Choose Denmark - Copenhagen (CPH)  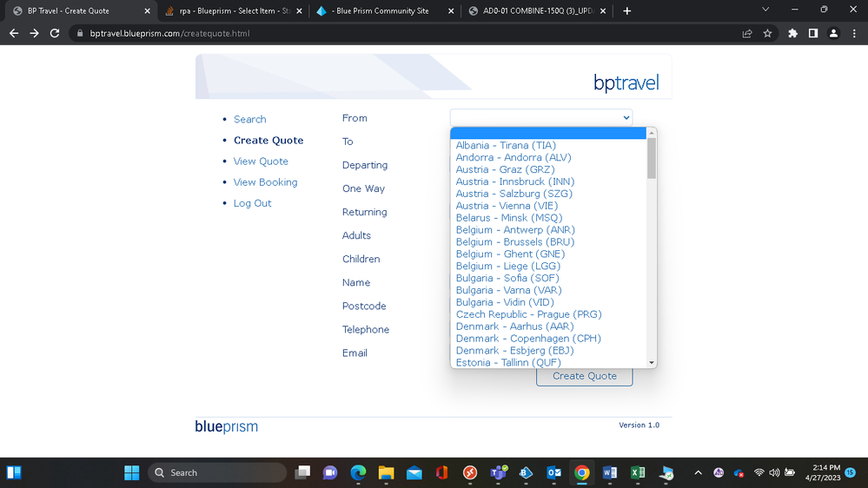[548, 339]
